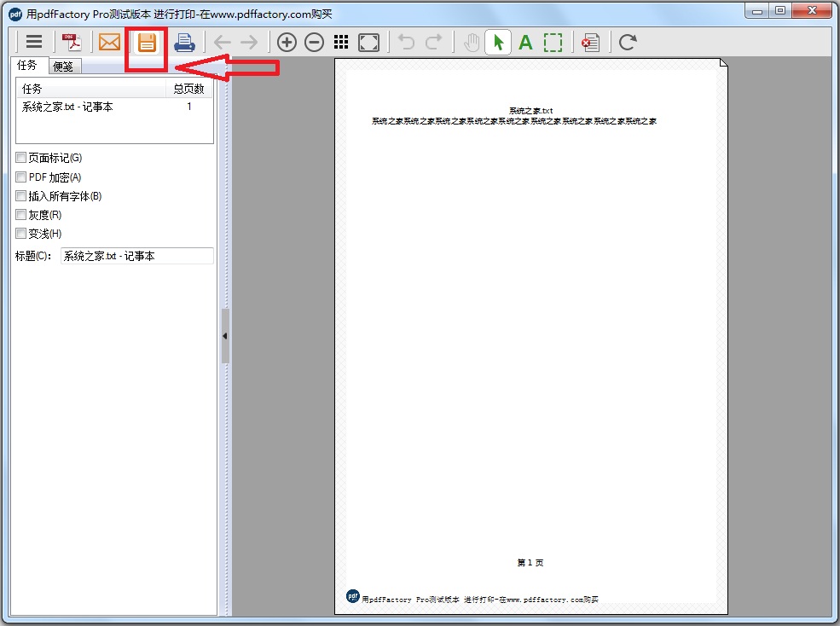
Task: Click the fit page fullscreen icon
Action: click(368, 43)
